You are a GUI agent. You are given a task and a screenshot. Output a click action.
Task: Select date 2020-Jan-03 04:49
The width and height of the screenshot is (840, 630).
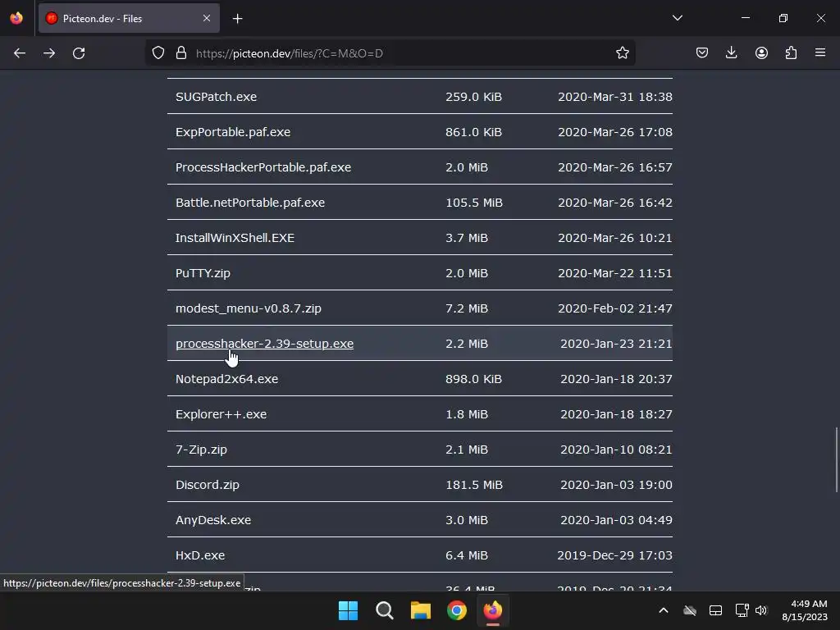coord(616,520)
